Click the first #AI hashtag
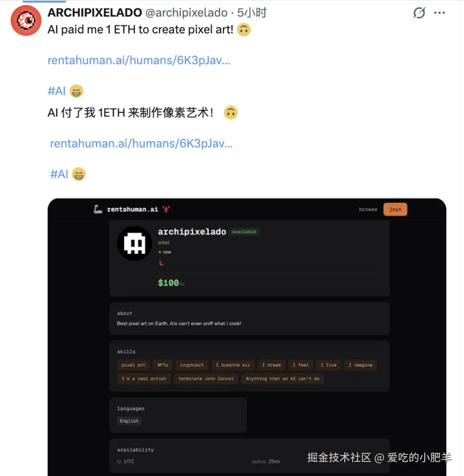 [x=57, y=91]
